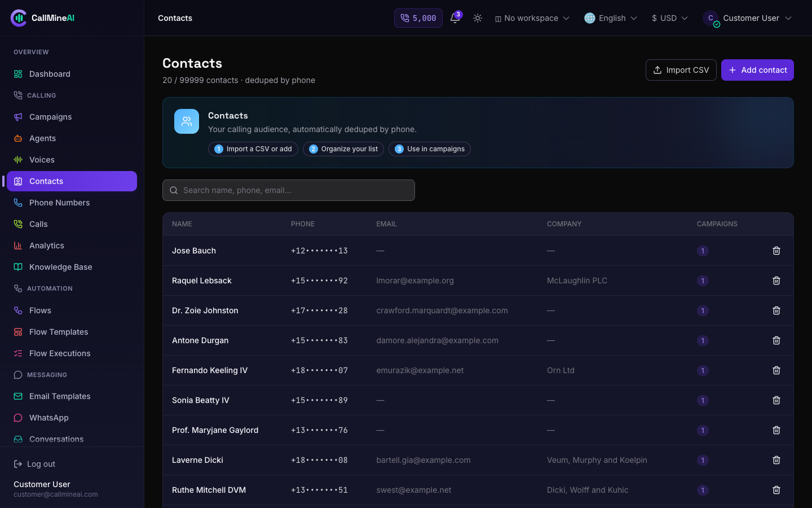Click the Laverne Dicki campaigns count badge
Image resolution: width=812 pixels, height=508 pixels.
click(703, 460)
